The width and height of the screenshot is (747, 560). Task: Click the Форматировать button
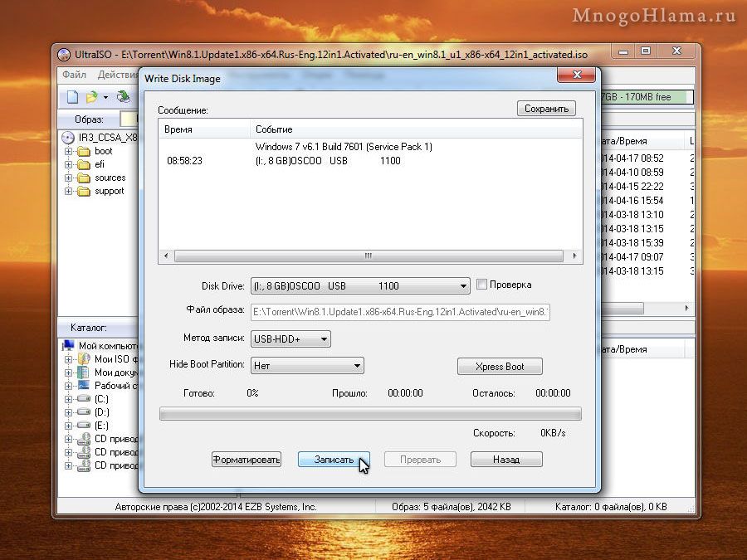(x=247, y=460)
